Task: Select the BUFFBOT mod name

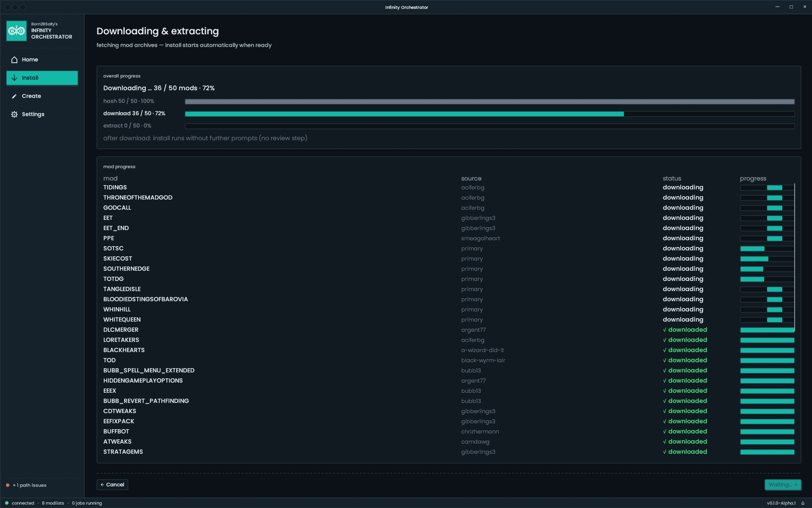Action: pos(116,431)
